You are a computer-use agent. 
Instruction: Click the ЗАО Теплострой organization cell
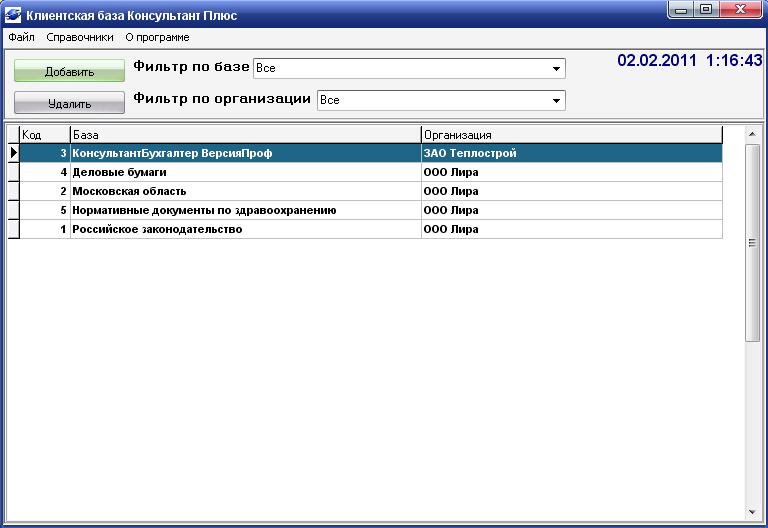pos(572,153)
